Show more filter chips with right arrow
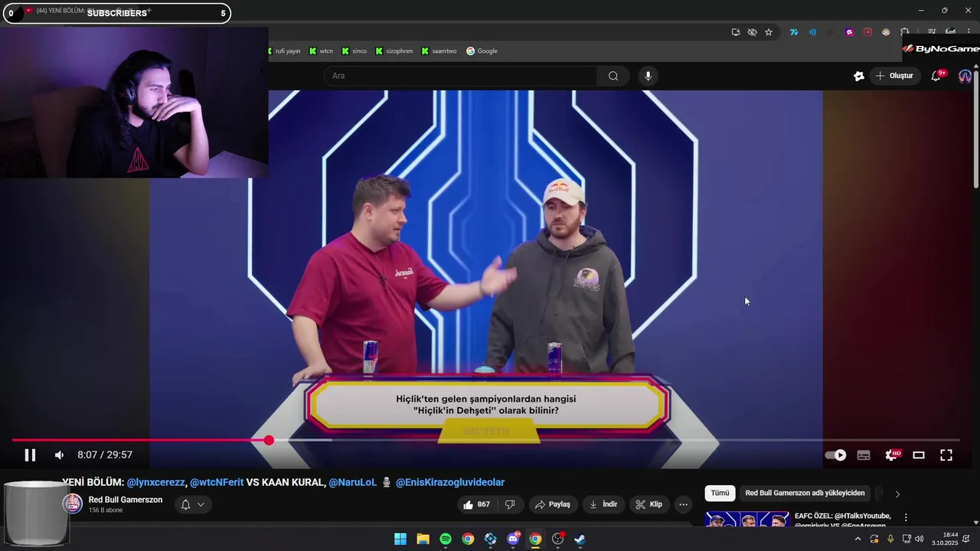980x551 pixels. coord(897,494)
